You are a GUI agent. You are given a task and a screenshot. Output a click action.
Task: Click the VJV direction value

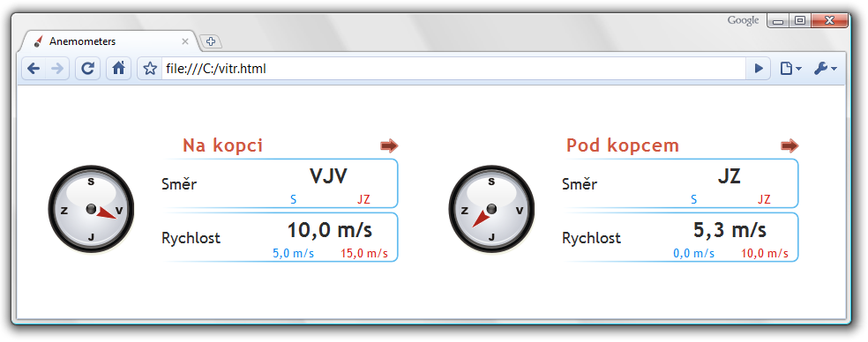coord(328,176)
